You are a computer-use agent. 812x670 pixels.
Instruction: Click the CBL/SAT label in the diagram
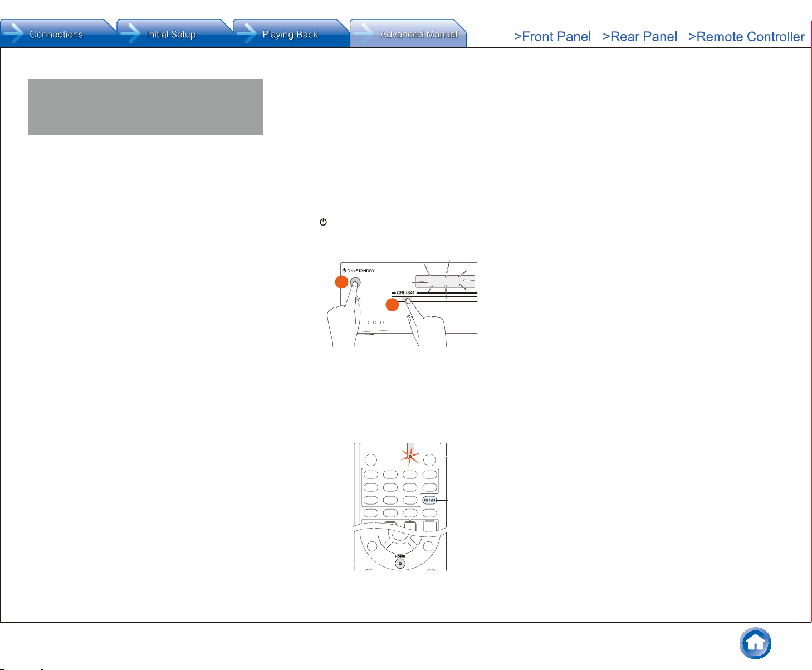405,292
